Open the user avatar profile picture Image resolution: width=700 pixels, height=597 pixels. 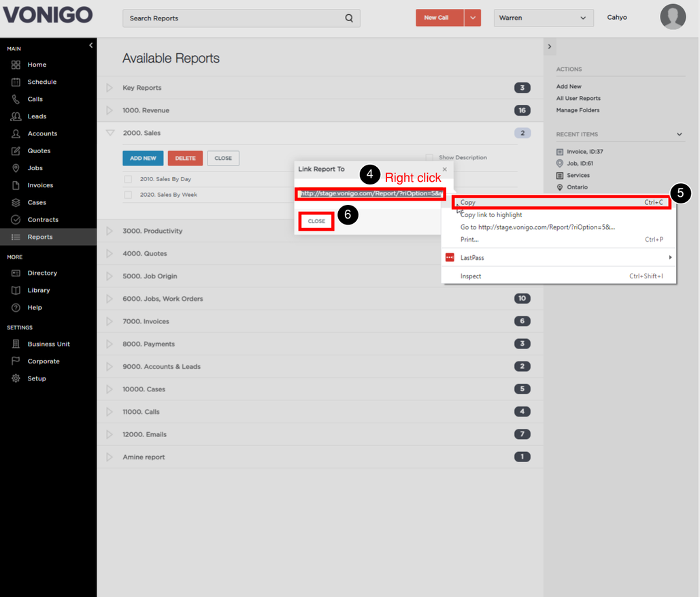point(673,17)
